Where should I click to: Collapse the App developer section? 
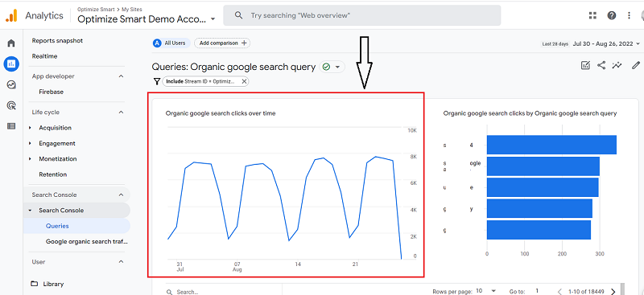[x=121, y=76]
